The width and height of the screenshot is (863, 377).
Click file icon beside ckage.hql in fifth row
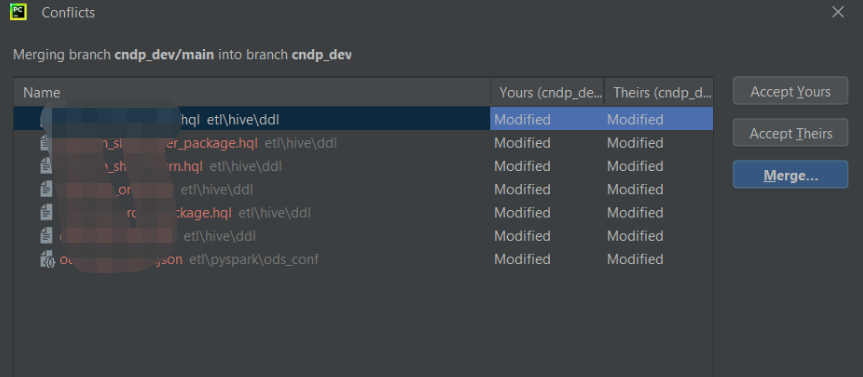46,212
